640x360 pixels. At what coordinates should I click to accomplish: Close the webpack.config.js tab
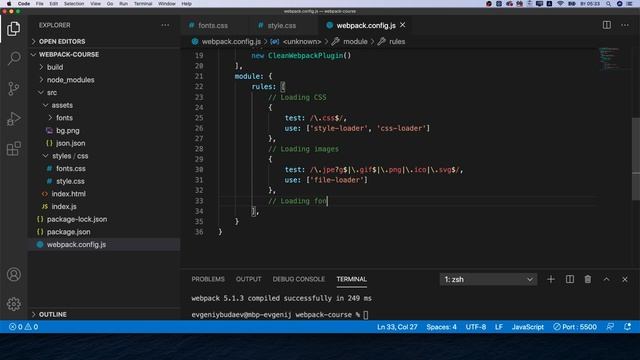(403, 25)
